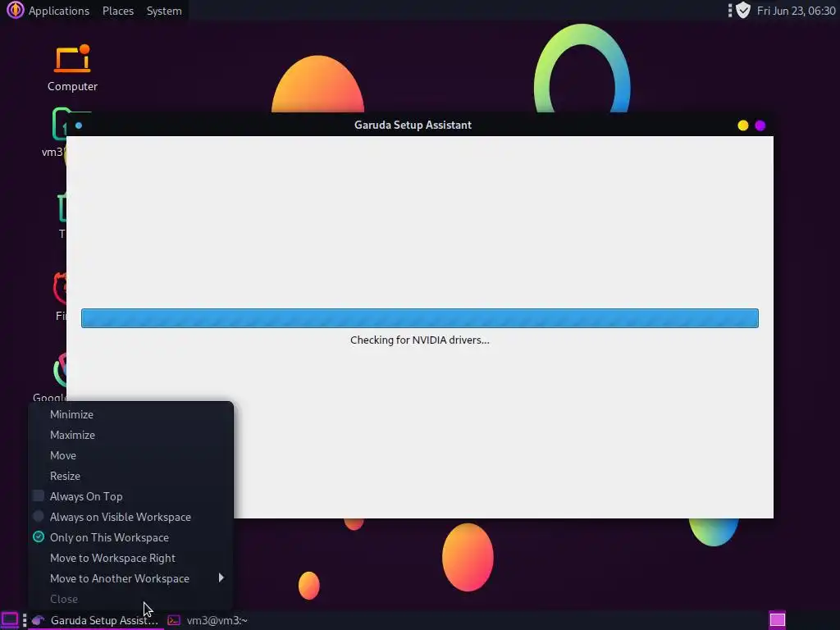The width and height of the screenshot is (840, 630).
Task: Open the Applications menu
Action: coord(59,11)
